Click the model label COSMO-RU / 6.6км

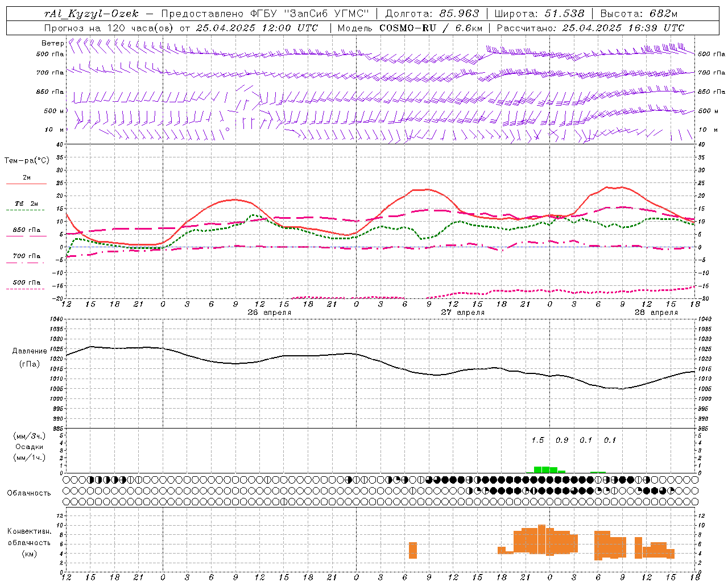[431, 28]
